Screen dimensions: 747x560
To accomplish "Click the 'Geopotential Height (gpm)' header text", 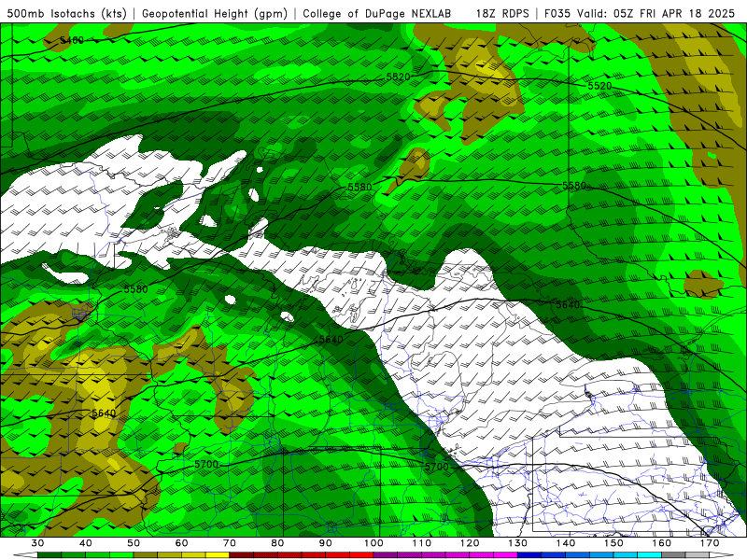I will pyautogui.click(x=215, y=13).
